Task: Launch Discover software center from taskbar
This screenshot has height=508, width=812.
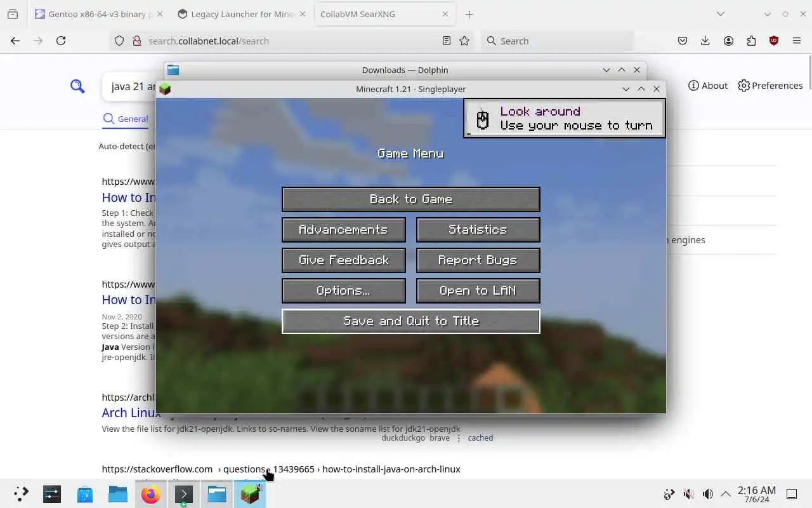Action: tap(85, 493)
